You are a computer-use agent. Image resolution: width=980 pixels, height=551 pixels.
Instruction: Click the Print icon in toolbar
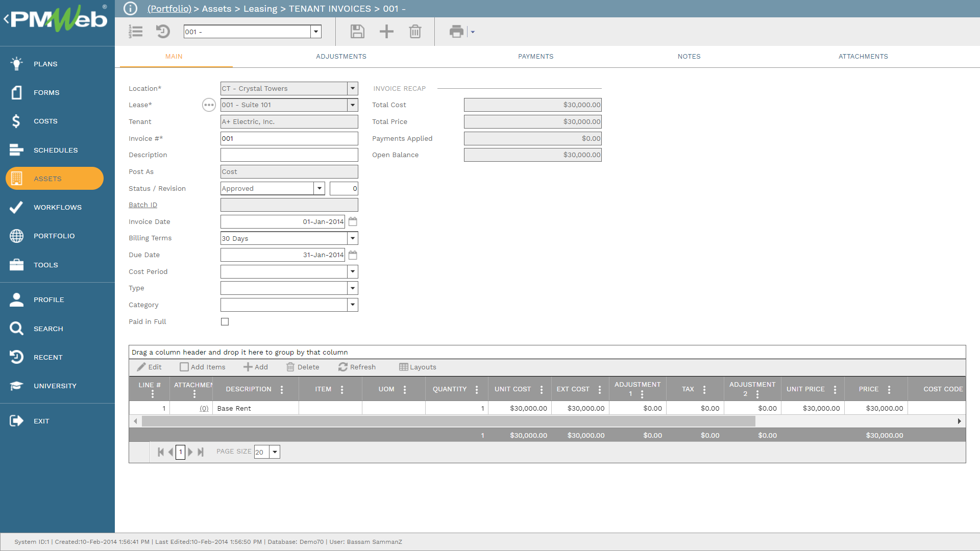click(456, 32)
